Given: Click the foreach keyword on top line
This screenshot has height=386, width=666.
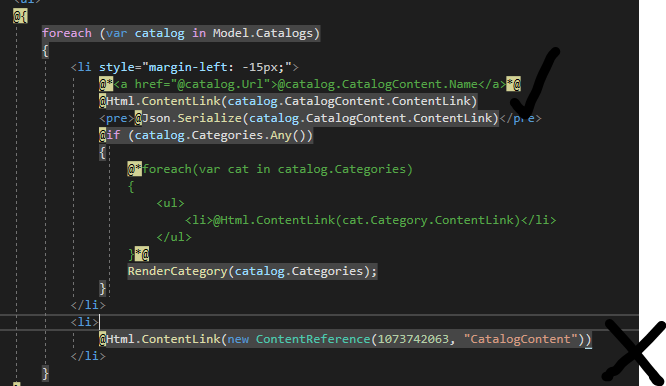Looking at the screenshot, I should tap(67, 33).
